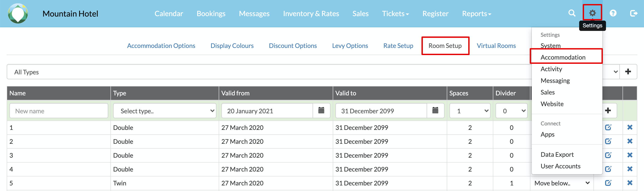Open the Divider dropdown in new row
The height and width of the screenshot is (191, 644).
pos(511,111)
